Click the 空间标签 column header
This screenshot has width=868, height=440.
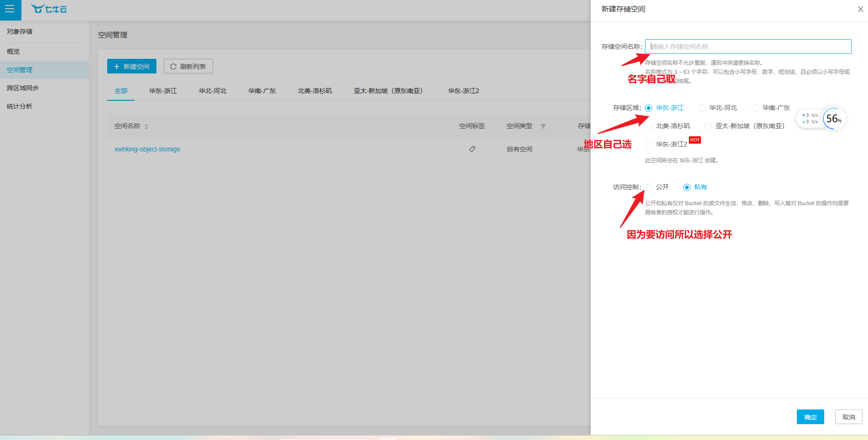[x=472, y=126]
